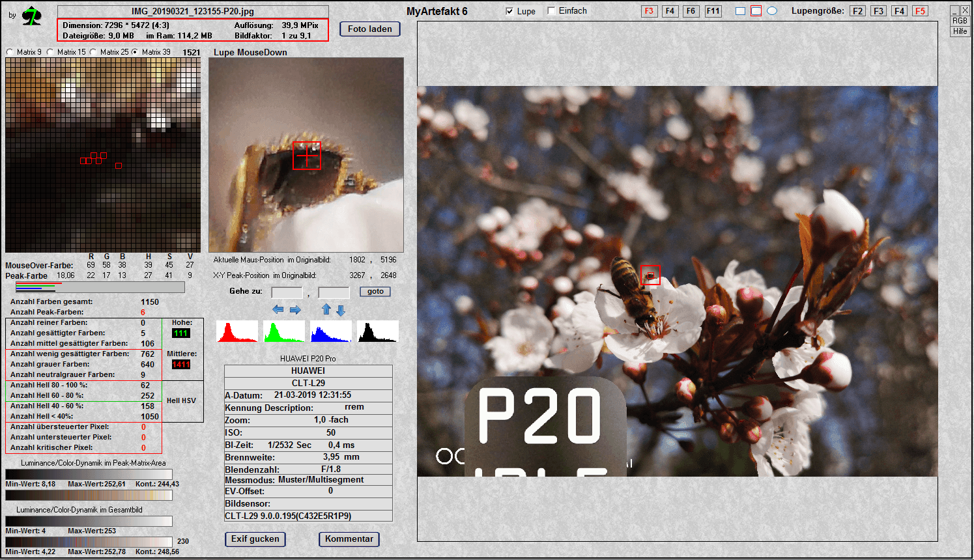The image size is (974, 560).
Task: Click the Peak-Farbe RGB bar indicator
Action: point(100,287)
